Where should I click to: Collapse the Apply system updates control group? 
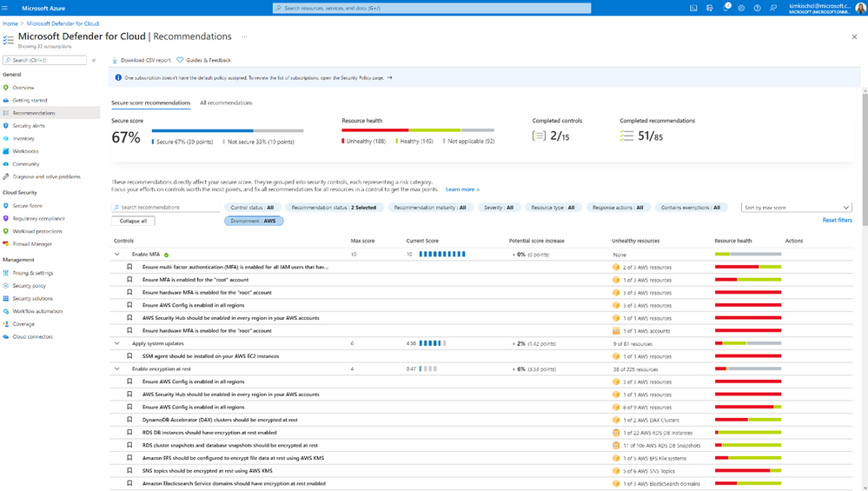116,344
